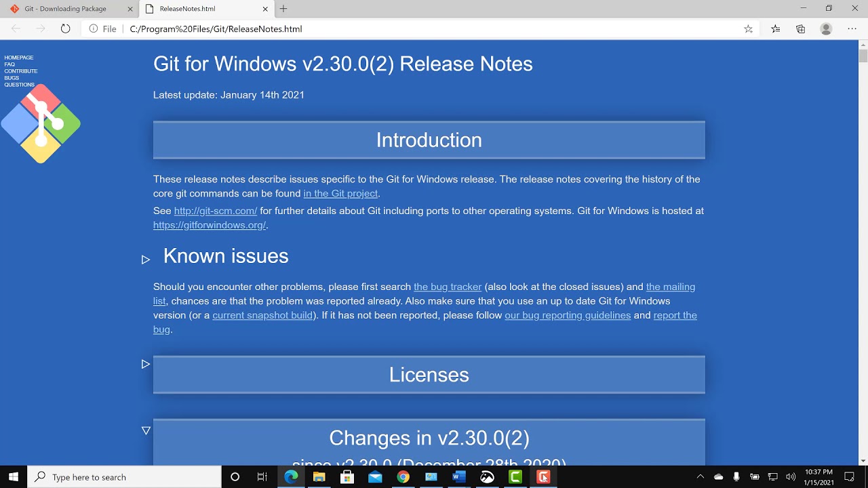Open red Camtasia recorder icon on taskbar

coord(543,477)
